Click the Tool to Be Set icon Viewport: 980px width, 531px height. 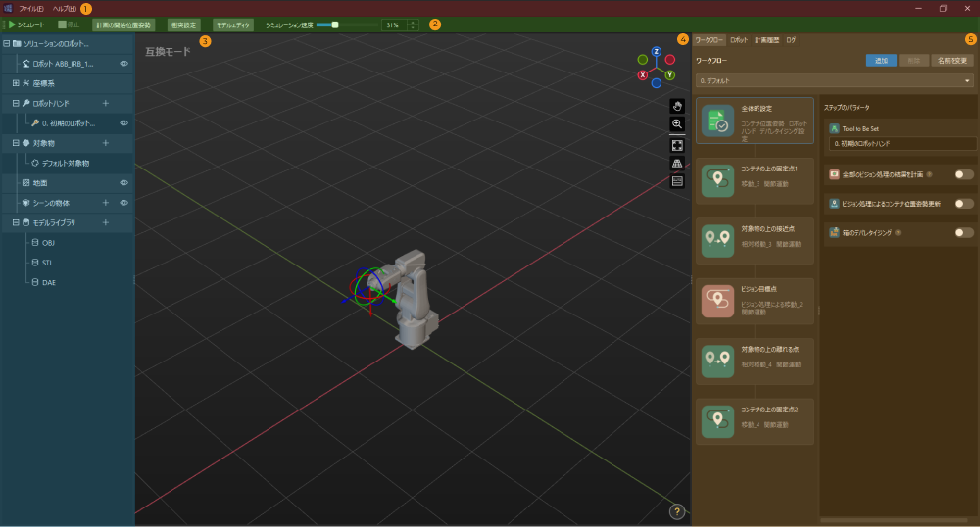[x=834, y=128]
